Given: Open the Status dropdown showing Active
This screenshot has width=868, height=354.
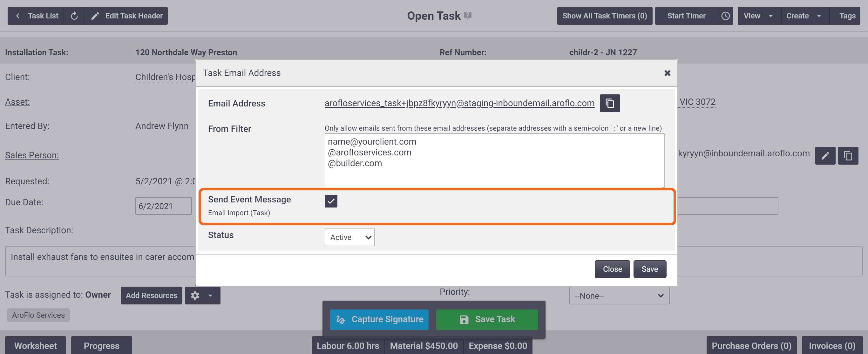Looking at the screenshot, I should [349, 237].
